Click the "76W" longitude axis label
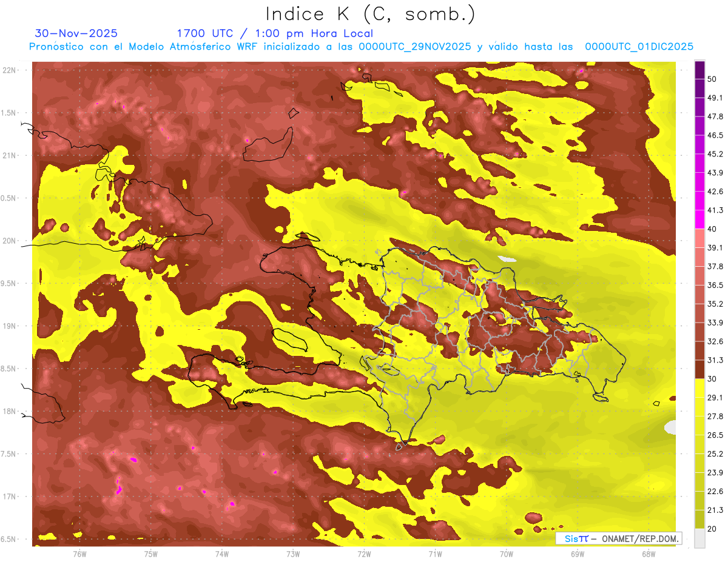 click(x=79, y=554)
